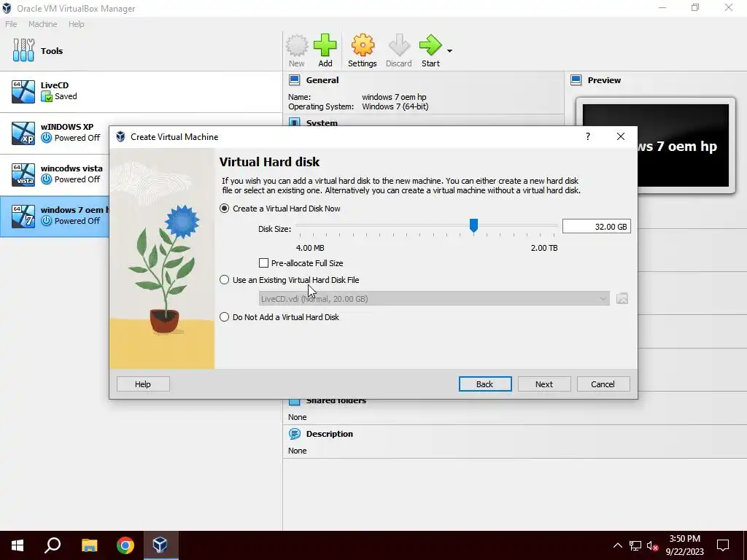Click the New machine toolbar icon
This screenshot has width=747, height=560.
[296, 46]
